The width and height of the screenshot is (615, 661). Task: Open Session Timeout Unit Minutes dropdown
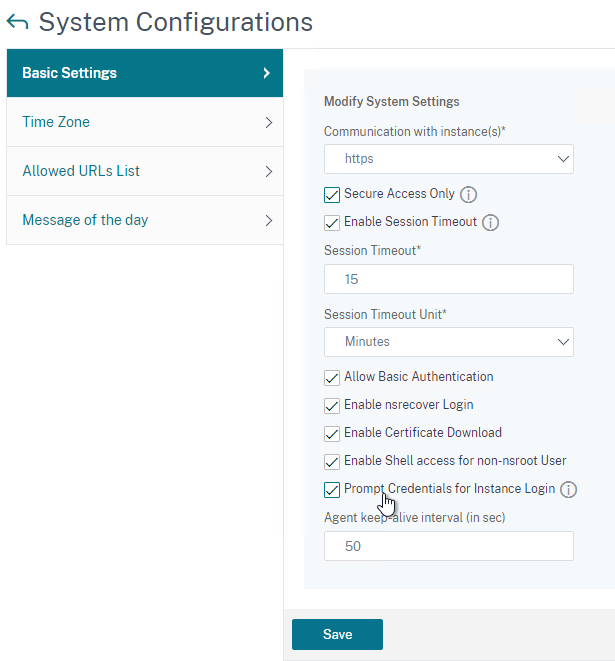[x=448, y=342]
